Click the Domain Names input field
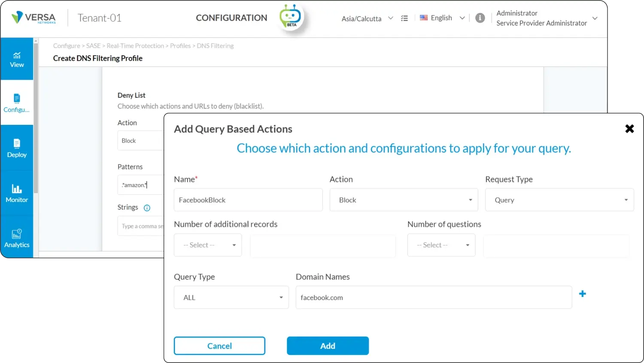 point(434,297)
